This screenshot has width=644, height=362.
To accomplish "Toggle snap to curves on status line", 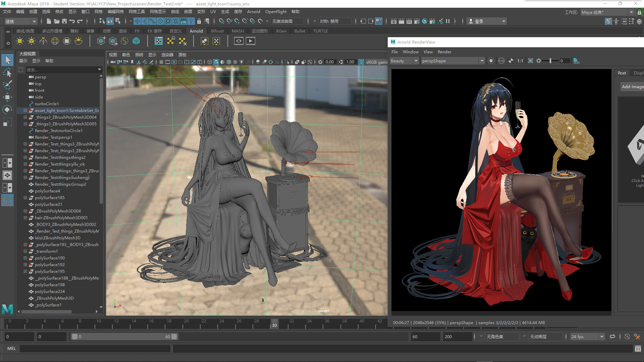I will coord(229,21).
